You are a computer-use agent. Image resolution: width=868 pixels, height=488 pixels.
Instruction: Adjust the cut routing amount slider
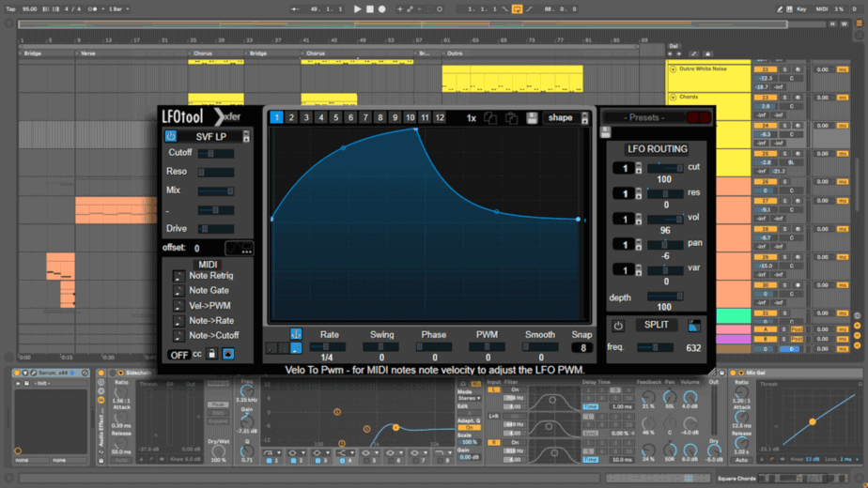coord(665,168)
